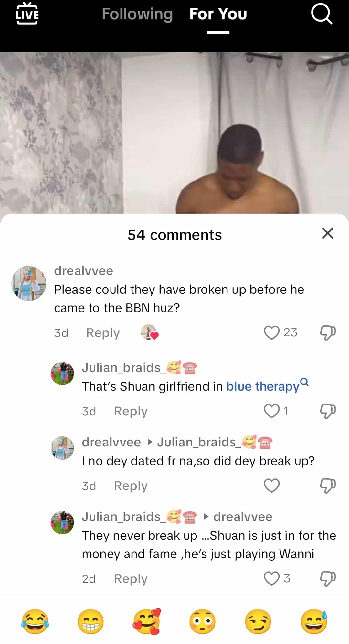This screenshot has width=349, height=644.
Task: Open drealvvee's profile picture
Action: pyautogui.click(x=29, y=283)
